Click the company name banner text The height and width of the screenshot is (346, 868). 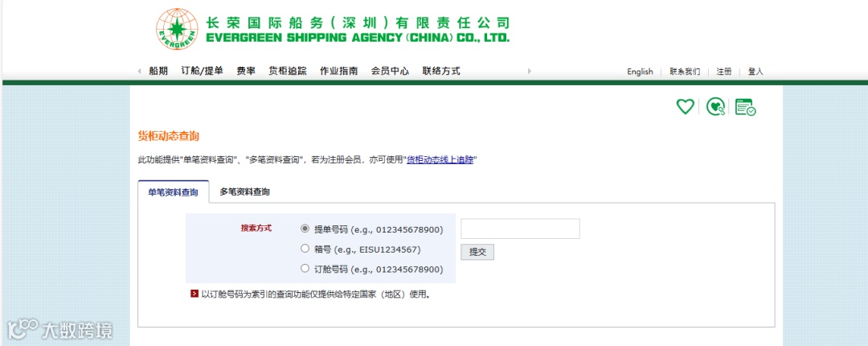coord(357,30)
